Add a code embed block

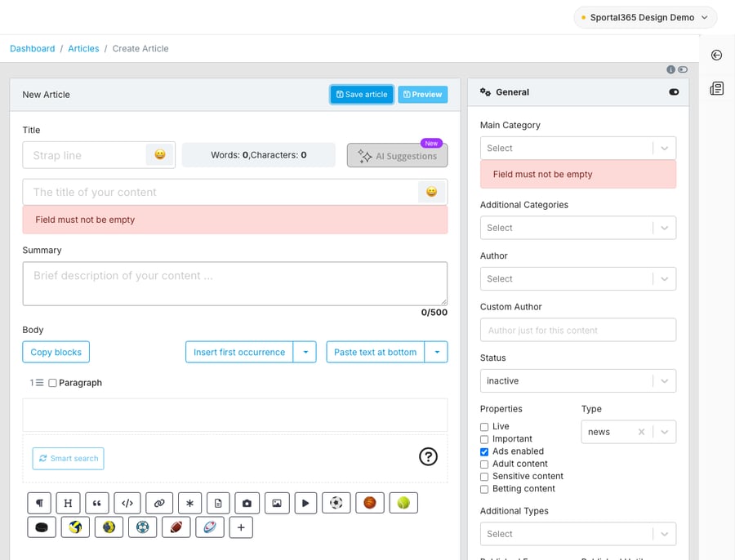click(127, 503)
